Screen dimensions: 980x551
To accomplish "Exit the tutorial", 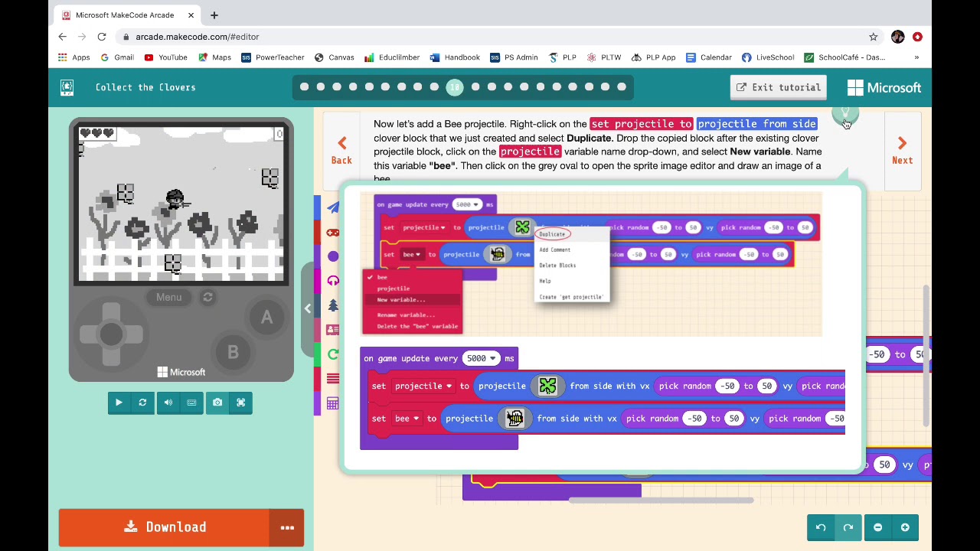I will tap(778, 87).
